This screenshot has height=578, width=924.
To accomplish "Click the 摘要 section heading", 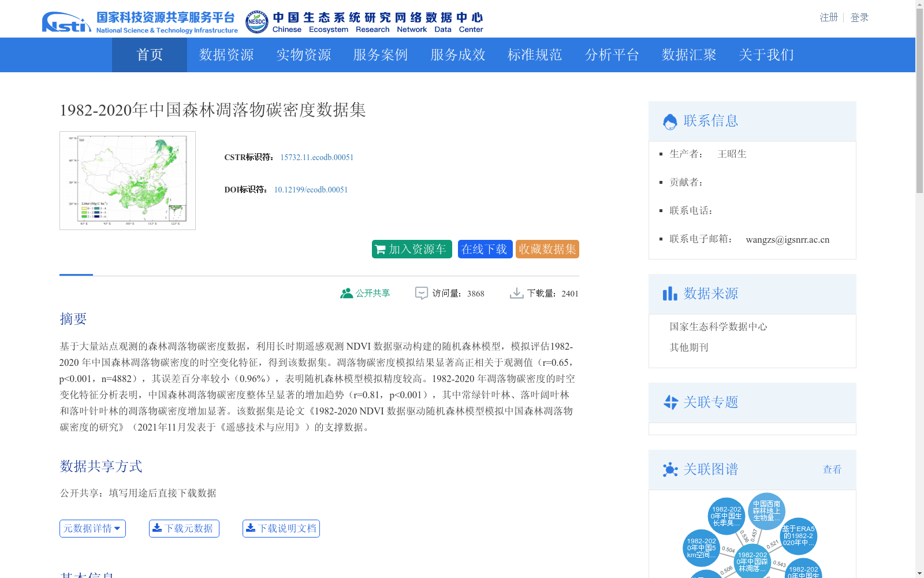I will click(73, 319).
